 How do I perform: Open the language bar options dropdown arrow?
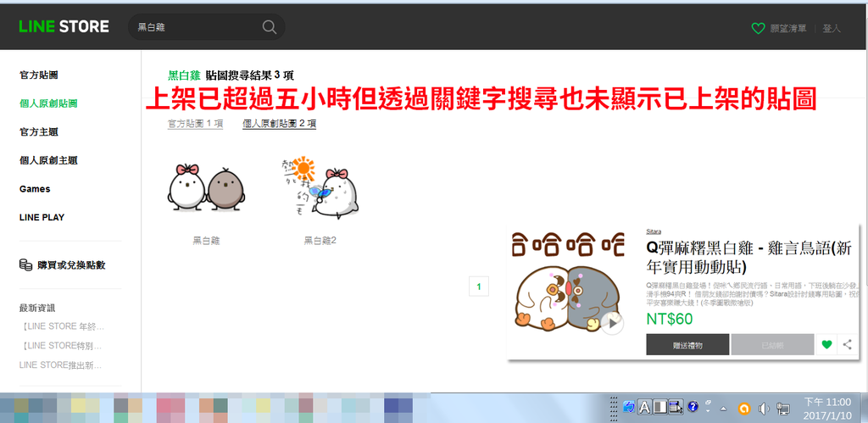coord(708,411)
